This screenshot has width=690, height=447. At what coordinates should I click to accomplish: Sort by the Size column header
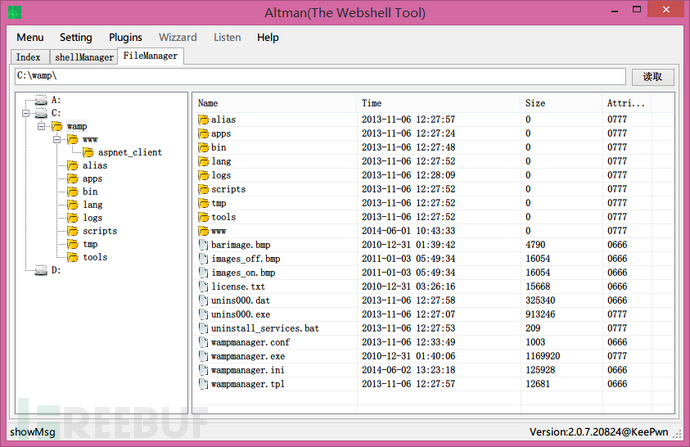coord(562,103)
